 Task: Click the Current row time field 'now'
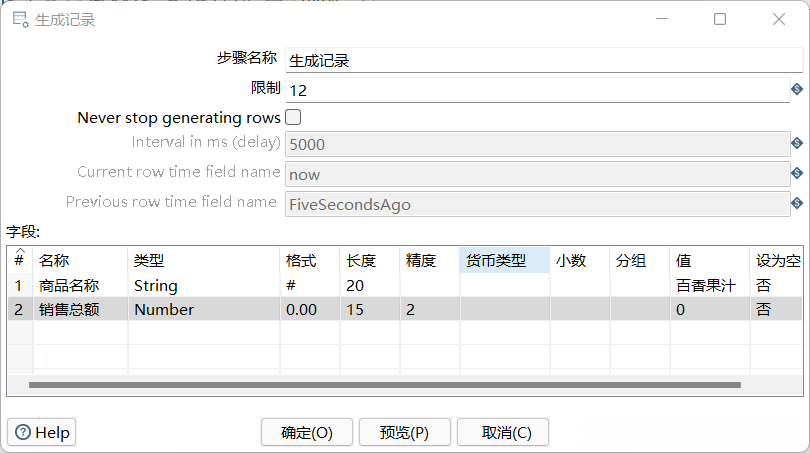(537, 174)
